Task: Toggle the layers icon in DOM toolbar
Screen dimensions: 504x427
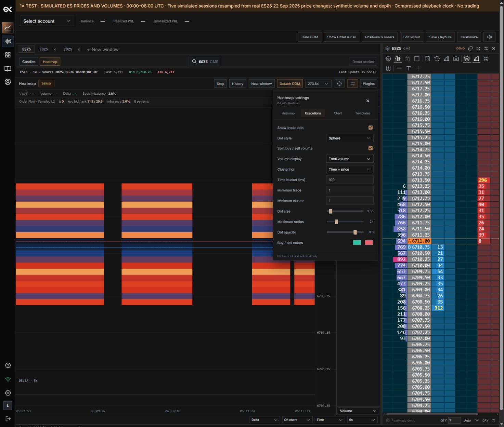Action: pos(467,59)
